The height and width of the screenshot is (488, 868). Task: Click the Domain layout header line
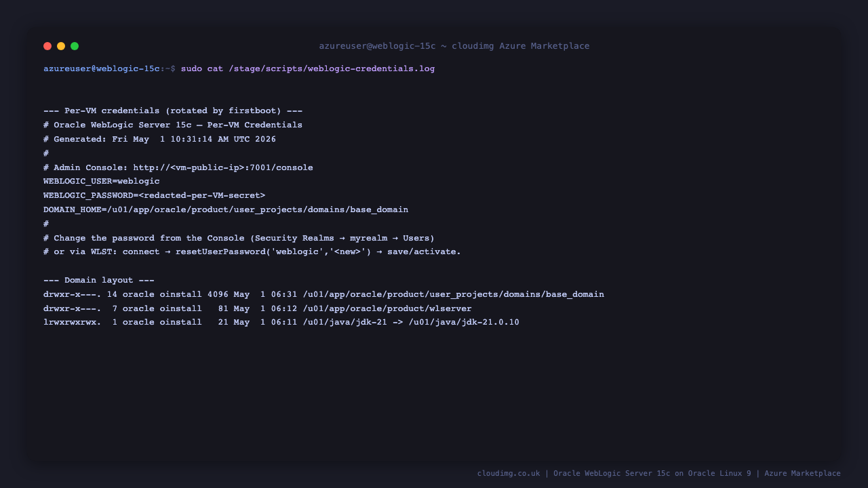(99, 280)
